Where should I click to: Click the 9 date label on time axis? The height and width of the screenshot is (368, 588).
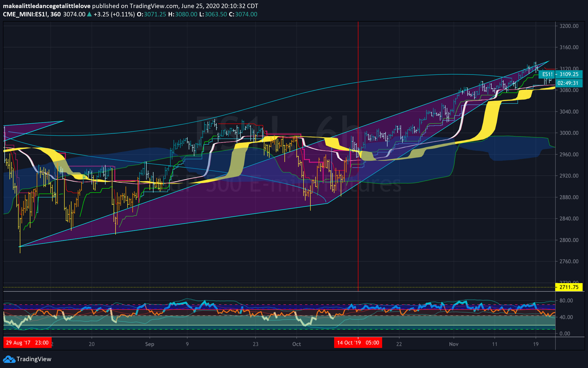(x=187, y=344)
